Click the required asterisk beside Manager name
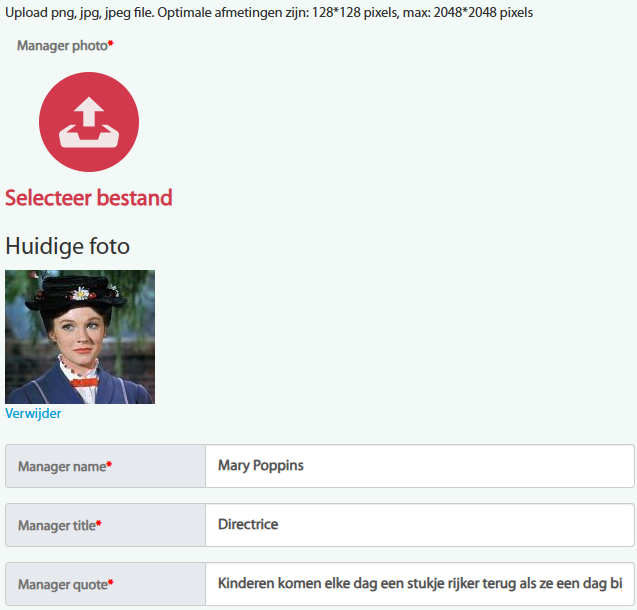 [x=109, y=466]
